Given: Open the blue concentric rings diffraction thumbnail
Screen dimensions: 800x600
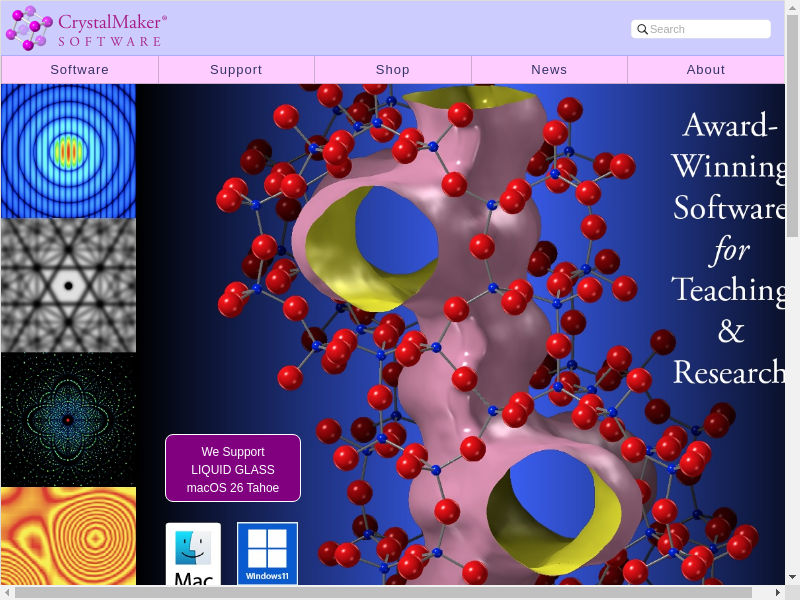Looking at the screenshot, I should point(68,151).
